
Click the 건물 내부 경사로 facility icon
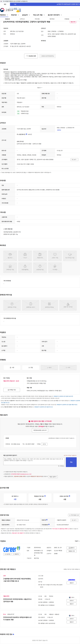pyautogui.click(x=68, y=305)
